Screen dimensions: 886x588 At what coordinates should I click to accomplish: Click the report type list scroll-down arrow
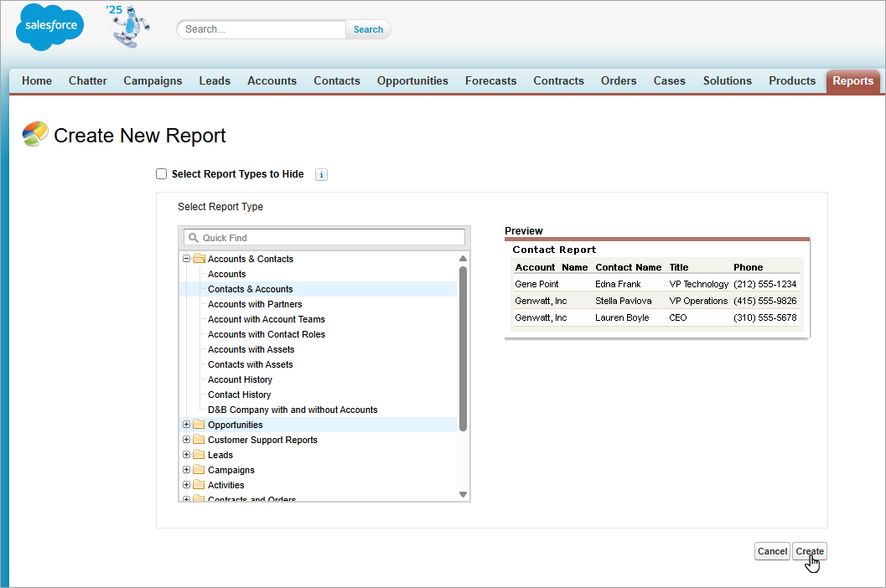[x=464, y=494]
